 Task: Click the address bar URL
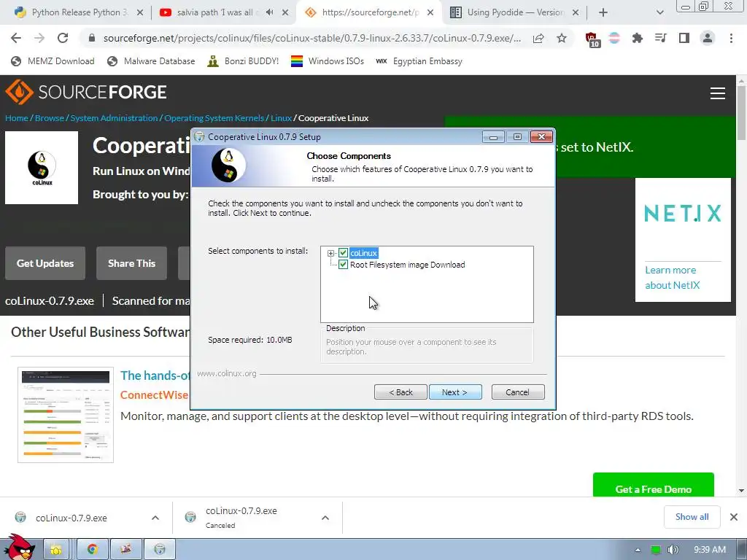[x=312, y=38]
